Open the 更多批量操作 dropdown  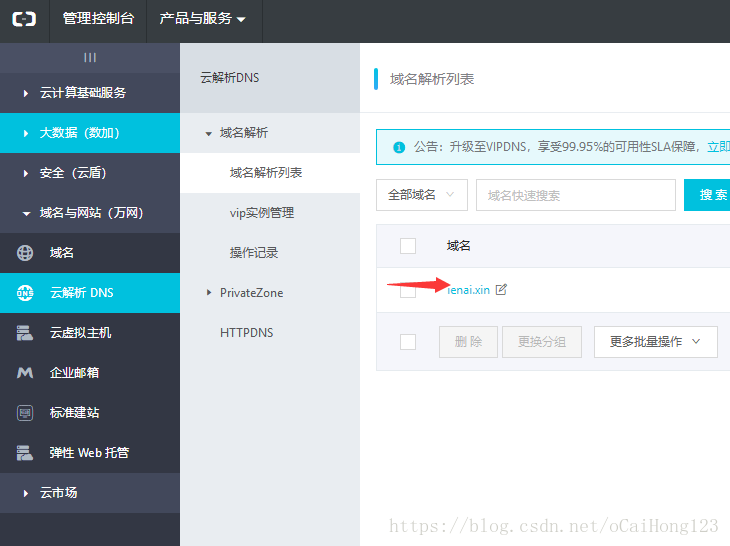click(x=656, y=342)
